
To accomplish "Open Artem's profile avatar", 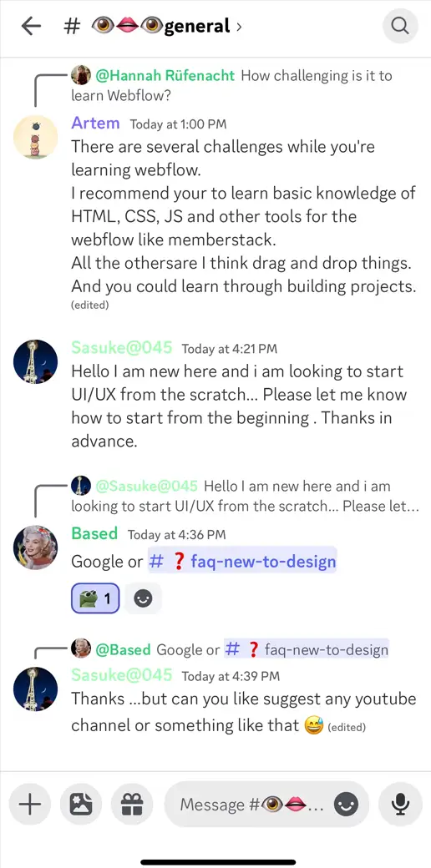I will click(x=35, y=137).
